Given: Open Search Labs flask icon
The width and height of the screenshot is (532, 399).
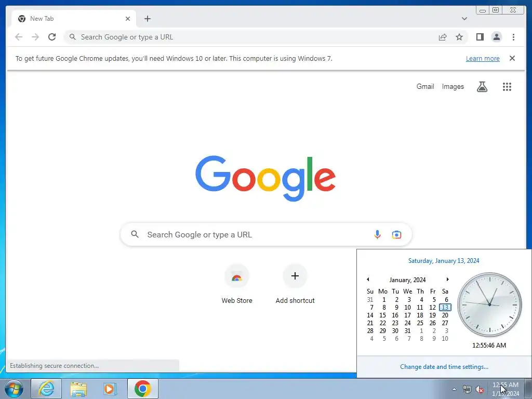Looking at the screenshot, I should tap(482, 87).
